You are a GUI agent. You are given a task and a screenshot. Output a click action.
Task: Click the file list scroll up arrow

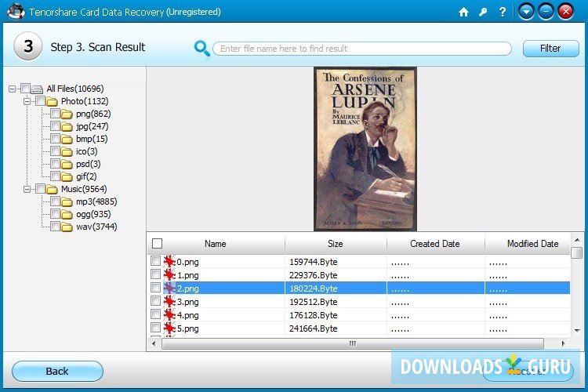click(577, 240)
